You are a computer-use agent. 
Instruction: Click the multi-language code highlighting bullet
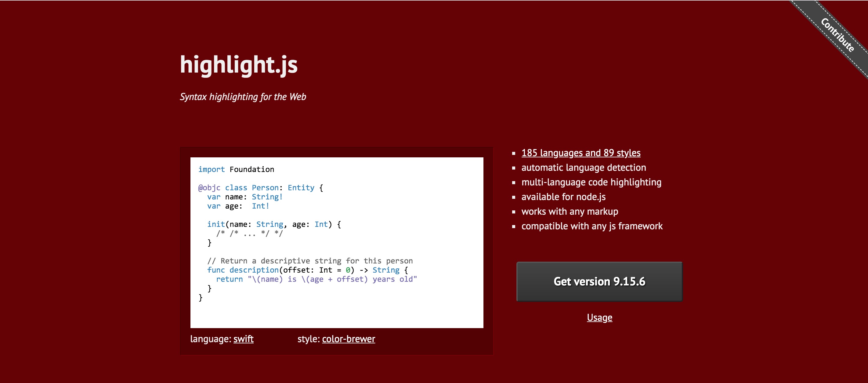(x=591, y=182)
